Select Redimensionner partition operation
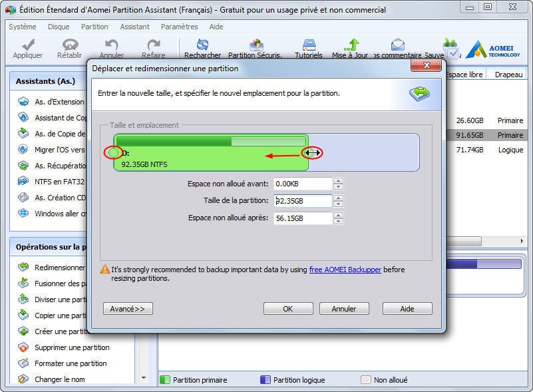533x392 pixels. (52, 268)
